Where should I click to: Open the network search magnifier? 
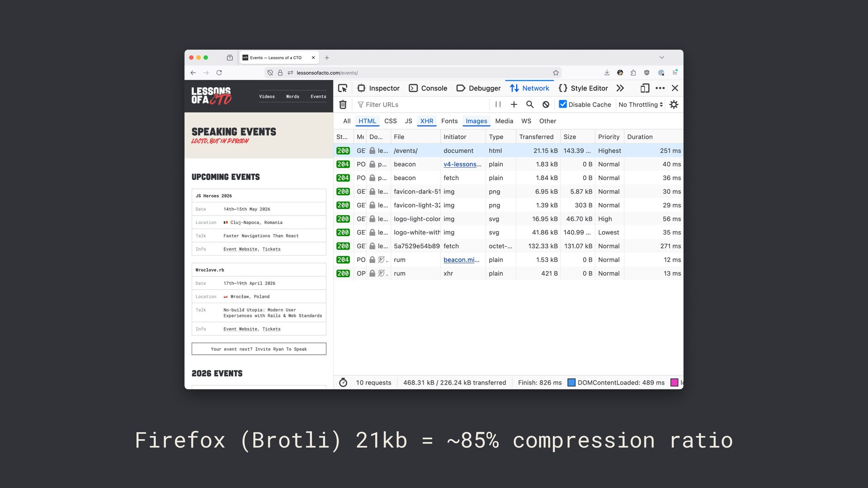[530, 104]
